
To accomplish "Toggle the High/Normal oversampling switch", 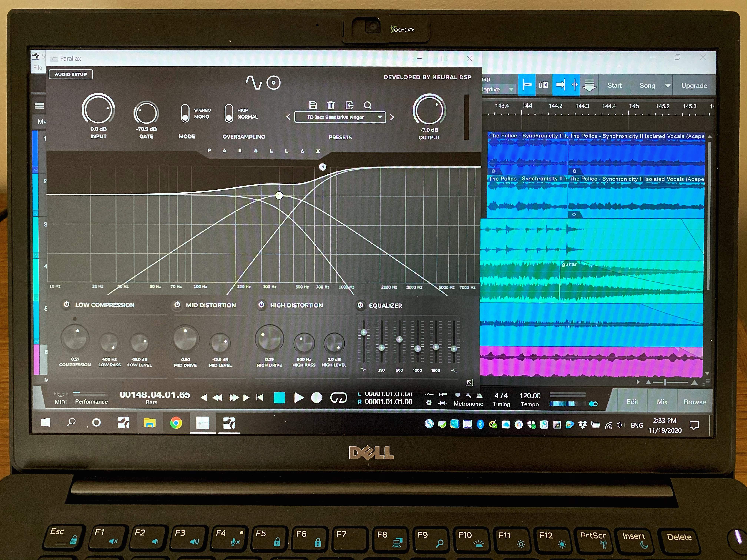I will coord(229,113).
